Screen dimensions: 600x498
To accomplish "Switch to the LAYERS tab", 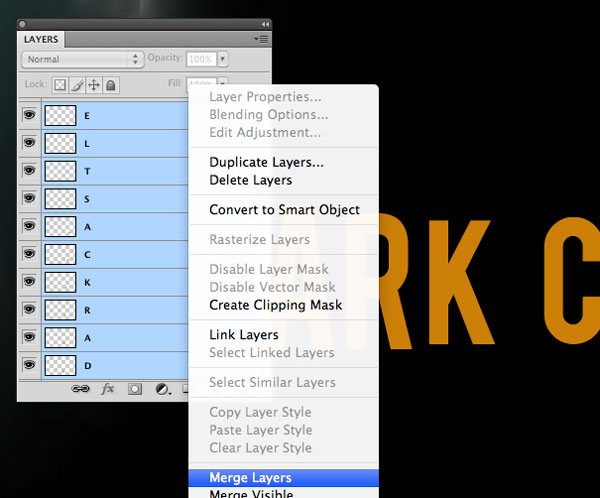I will (x=40, y=39).
